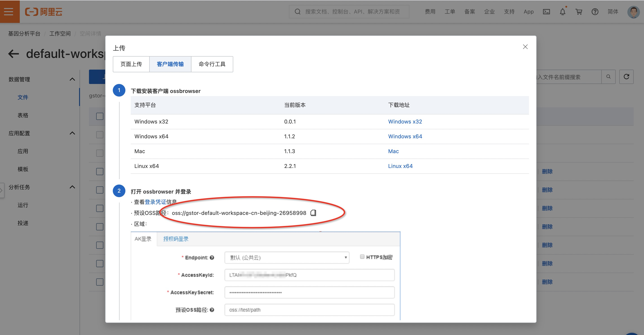Open notifications bell
The height and width of the screenshot is (335, 644).
562,11
